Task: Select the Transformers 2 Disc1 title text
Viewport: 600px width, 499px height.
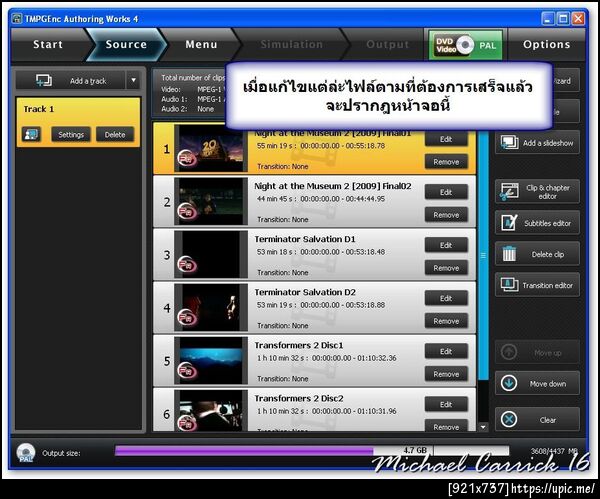Action: tap(299, 345)
